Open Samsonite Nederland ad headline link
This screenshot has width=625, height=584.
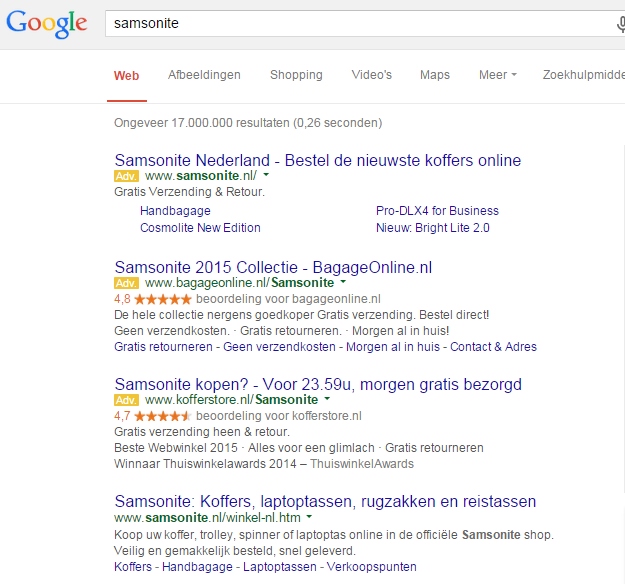pyautogui.click(x=317, y=160)
